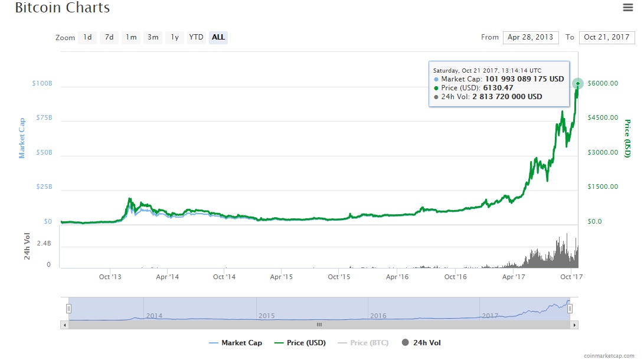
Task: Click the 2014 label in navigator
Action: [x=155, y=316]
